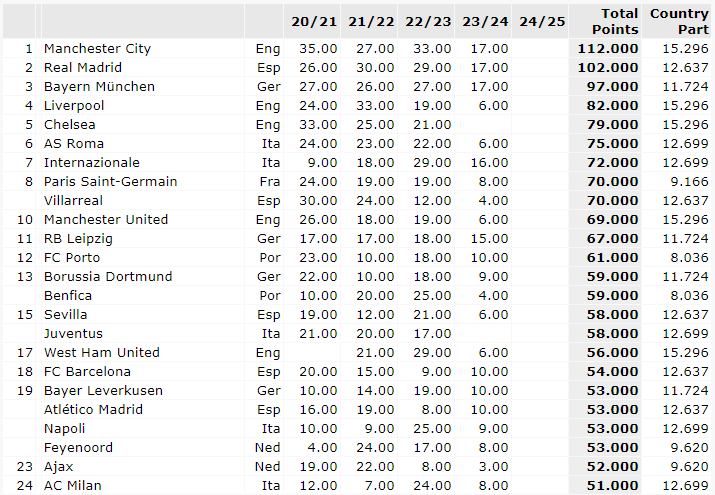Click the Real Madrid team name
This screenshot has height=495, width=715.
(x=83, y=68)
